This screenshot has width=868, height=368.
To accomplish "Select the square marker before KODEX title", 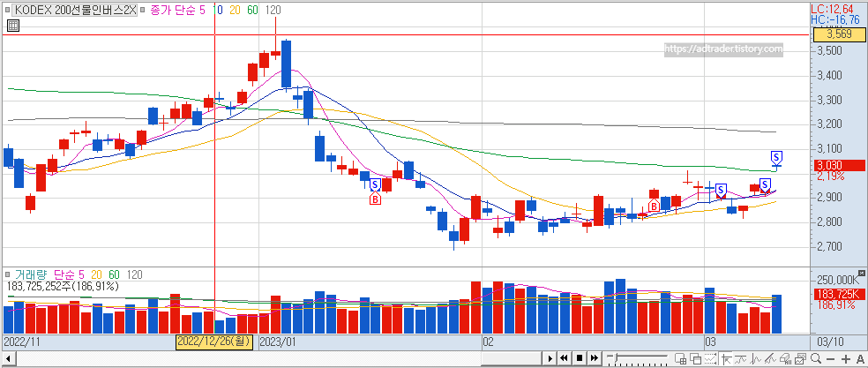I will tap(7, 10).
